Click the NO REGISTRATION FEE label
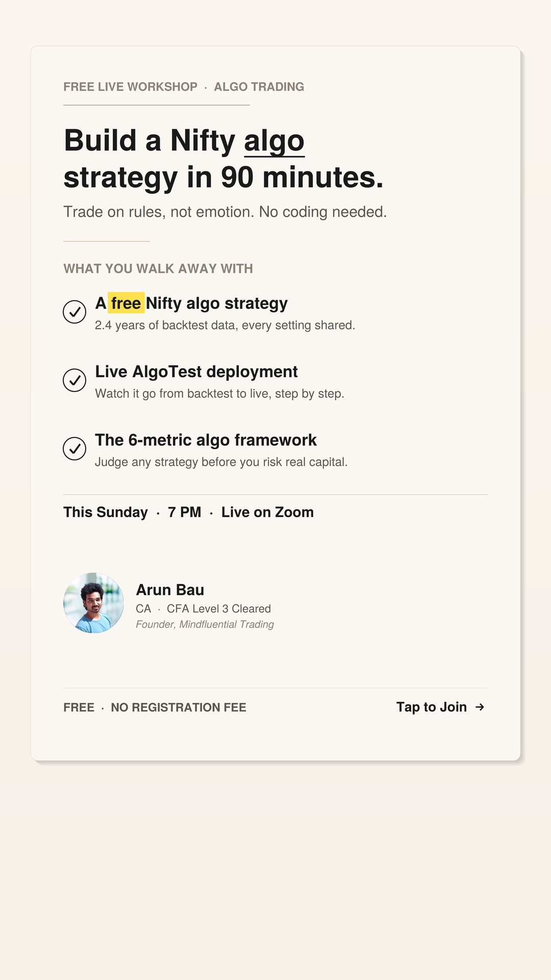 pos(179,707)
